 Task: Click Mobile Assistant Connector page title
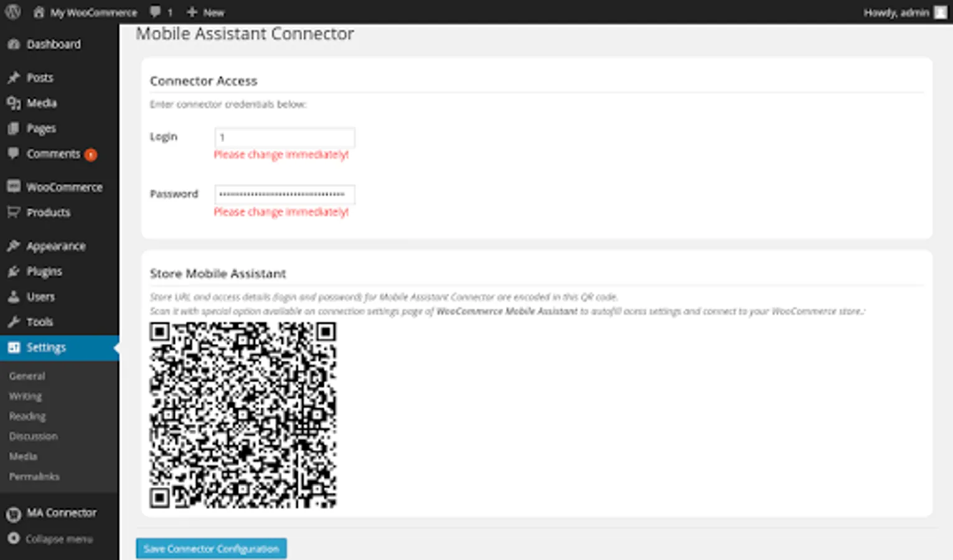tap(245, 34)
